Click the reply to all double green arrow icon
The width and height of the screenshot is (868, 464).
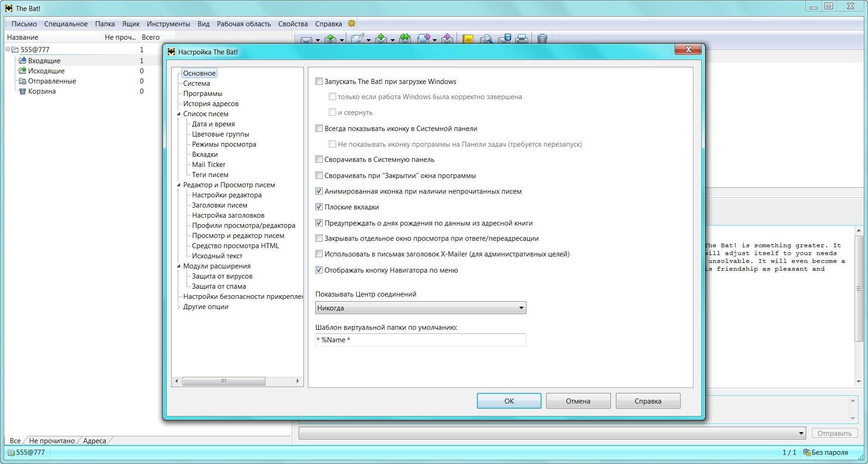pos(405,39)
